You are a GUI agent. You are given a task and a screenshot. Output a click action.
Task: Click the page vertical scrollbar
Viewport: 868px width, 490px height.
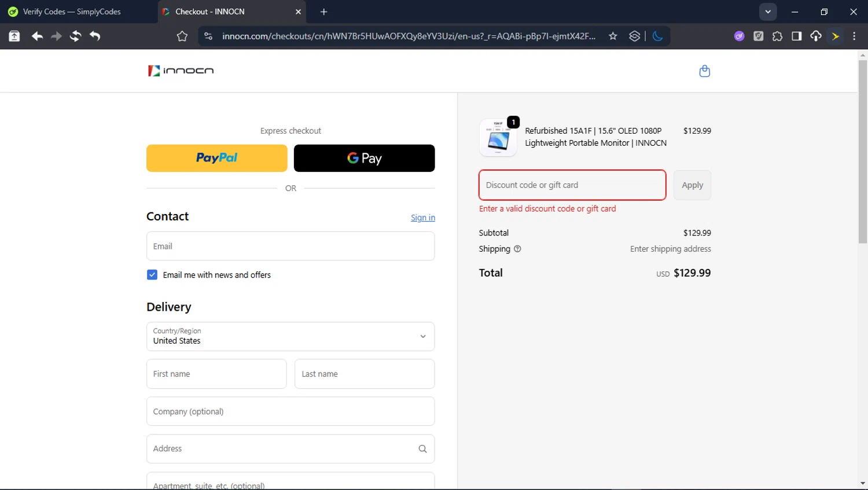[863, 152]
